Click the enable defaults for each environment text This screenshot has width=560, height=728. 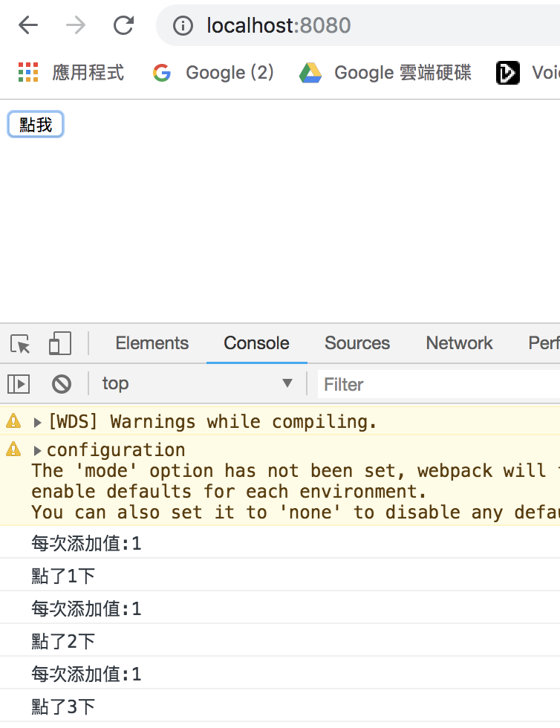229,491
